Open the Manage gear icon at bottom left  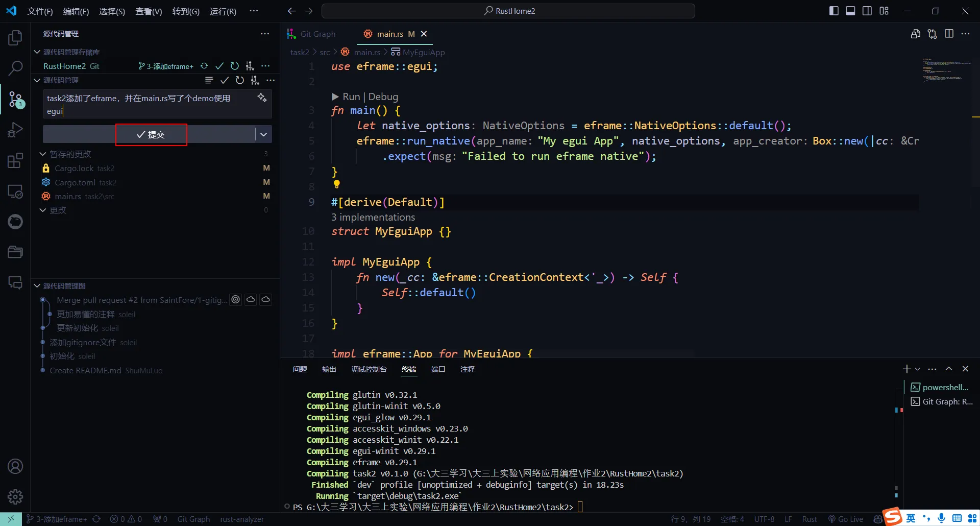click(x=15, y=496)
